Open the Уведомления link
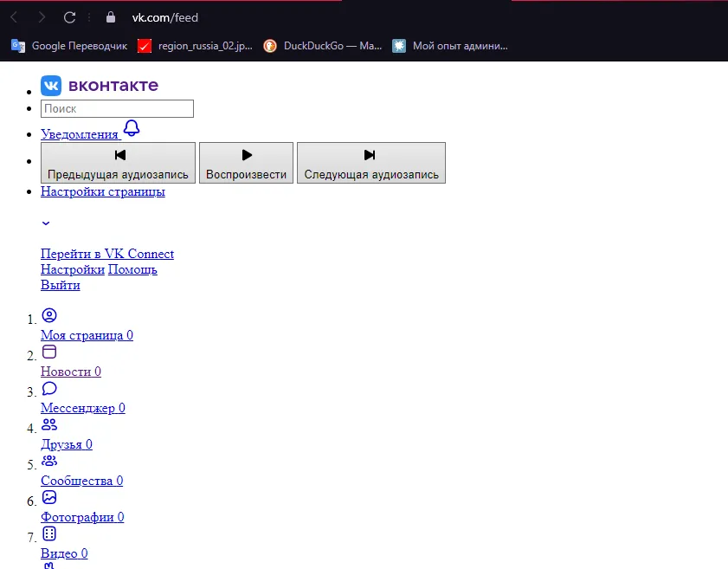 (80, 134)
